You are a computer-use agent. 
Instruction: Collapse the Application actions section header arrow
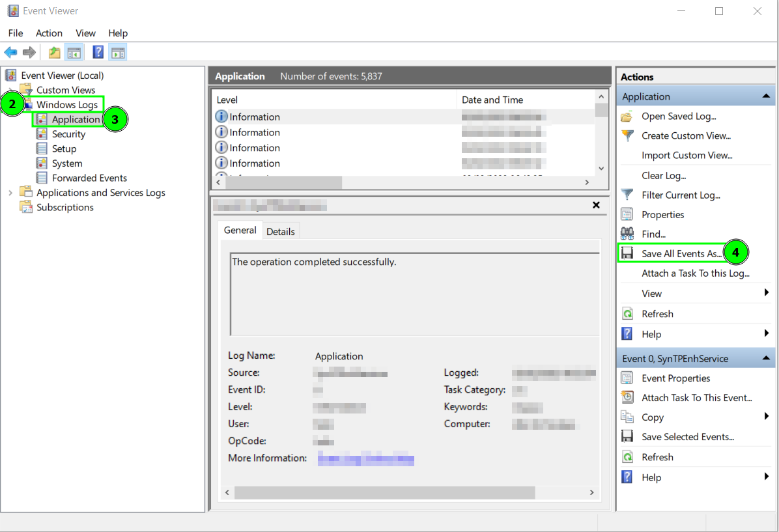[767, 96]
